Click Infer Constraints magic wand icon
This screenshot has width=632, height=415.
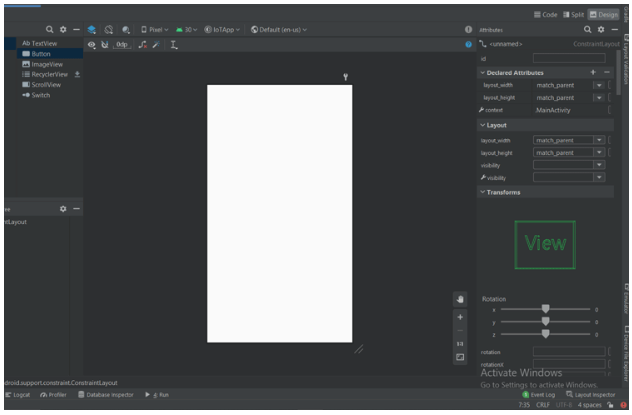click(155, 45)
